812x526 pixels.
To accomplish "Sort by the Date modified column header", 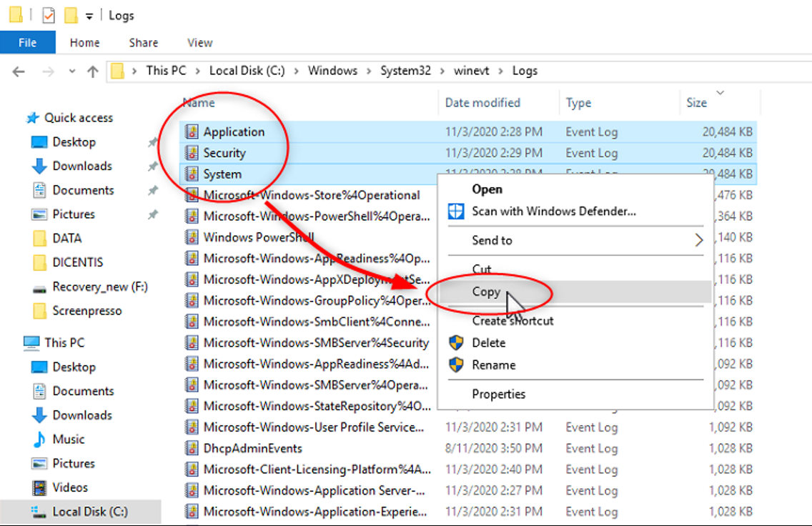I will click(482, 103).
